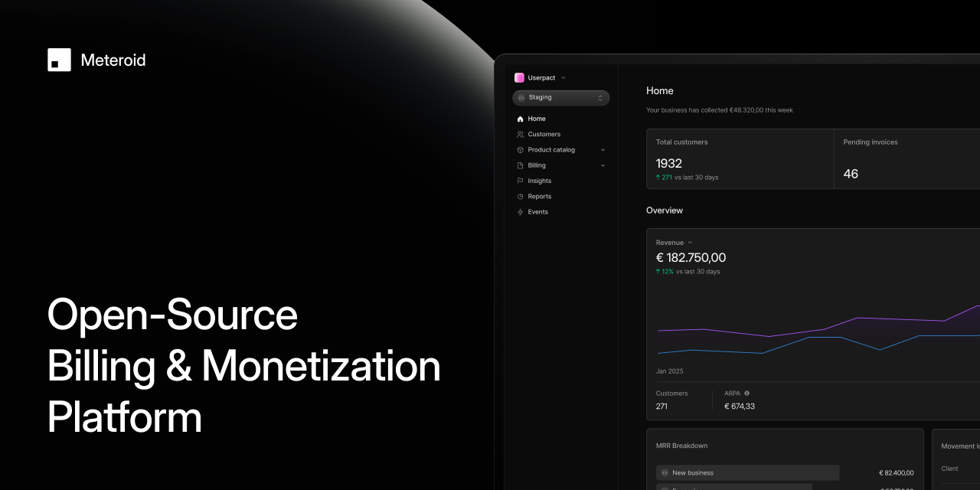Screen dimensions: 980x490
Task: Click the 'Overview' section heading
Action: [x=665, y=211]
